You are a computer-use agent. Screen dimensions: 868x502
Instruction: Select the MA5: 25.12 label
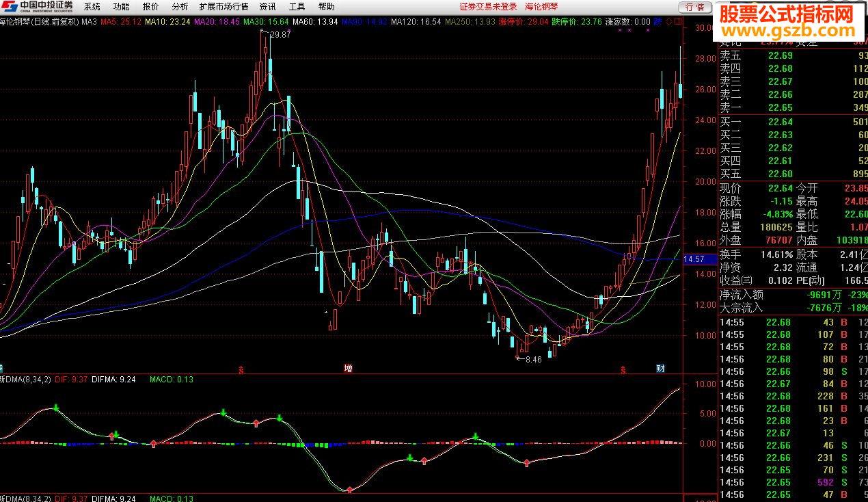pos(121,22)
